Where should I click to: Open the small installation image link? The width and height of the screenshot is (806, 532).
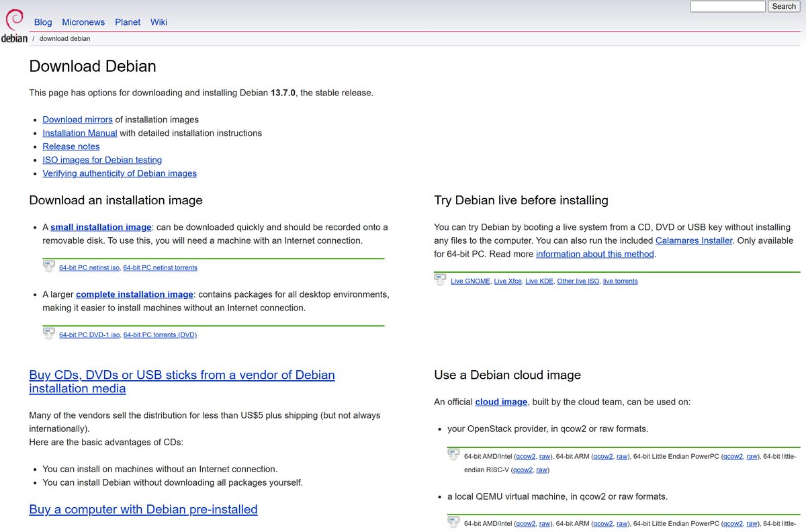pos(101,227)
